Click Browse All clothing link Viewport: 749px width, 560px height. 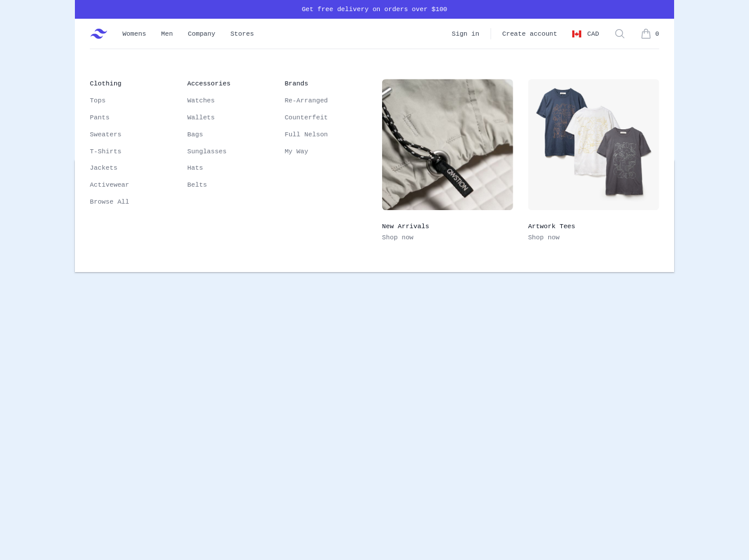109,202
